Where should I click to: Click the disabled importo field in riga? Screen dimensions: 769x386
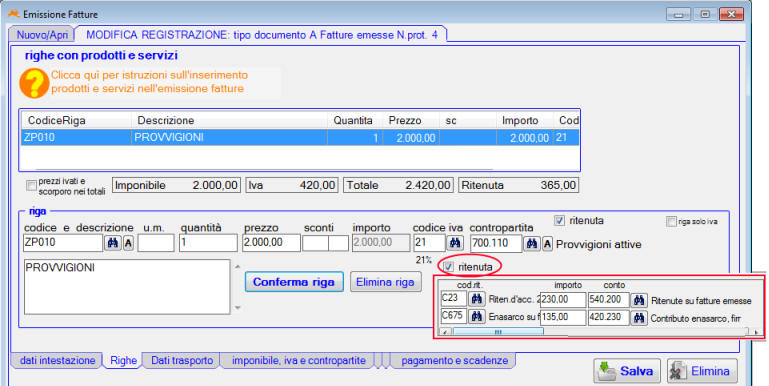(x=381, y=243)
